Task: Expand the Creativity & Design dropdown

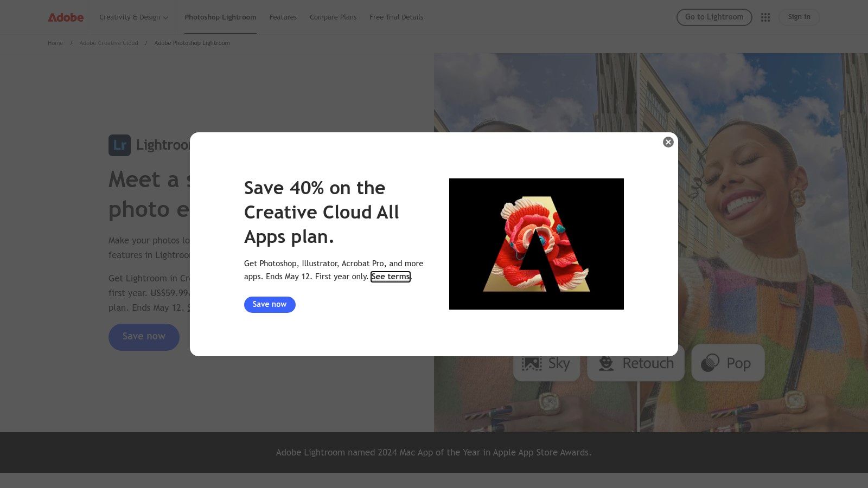Action: coord(134,17)
